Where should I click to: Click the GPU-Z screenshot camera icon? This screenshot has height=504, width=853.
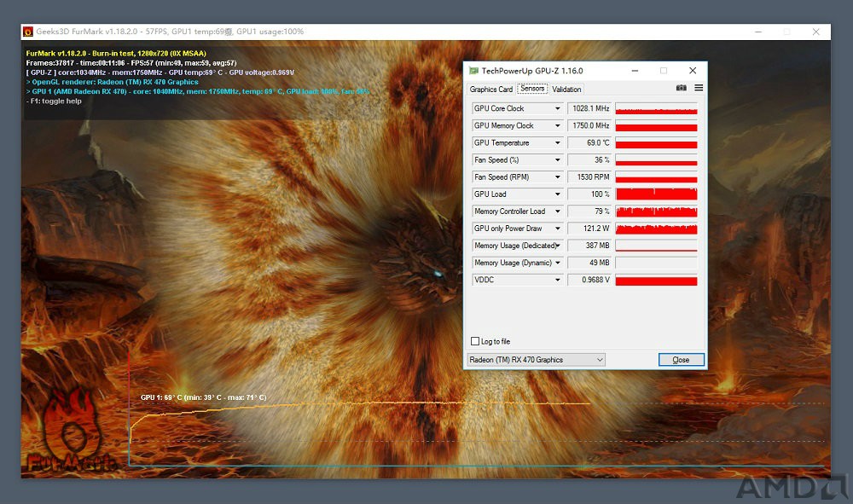[x=681, y=88]
